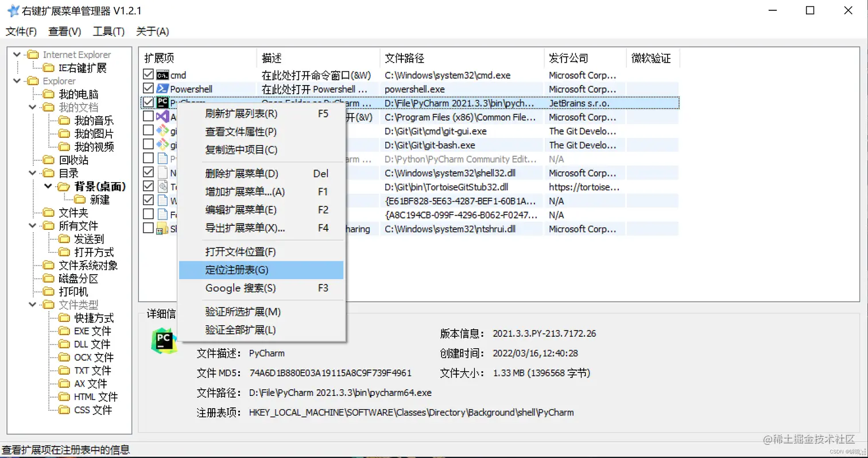
Task: Choose Google 搜索(S) in the context menu
Action: (x=261, y=288)
